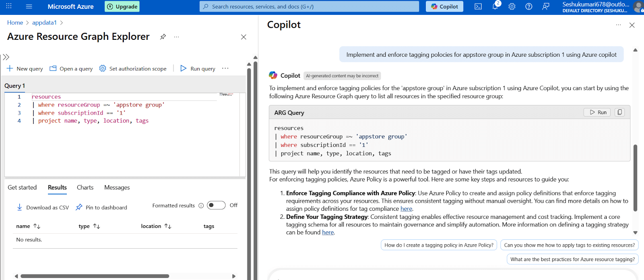This screenshot has width=644, height=280.
Task: Sort results by the name column
Action: click(x=28, y=226)
